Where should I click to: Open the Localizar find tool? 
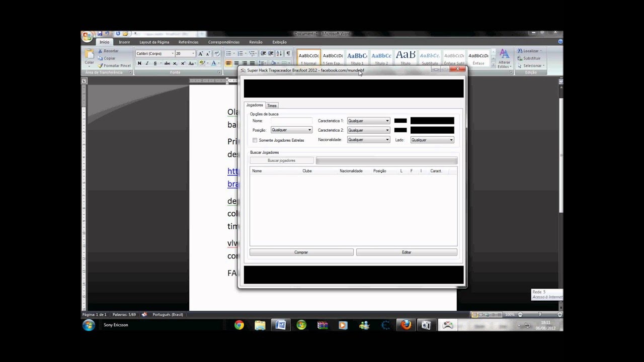[529, 51]
